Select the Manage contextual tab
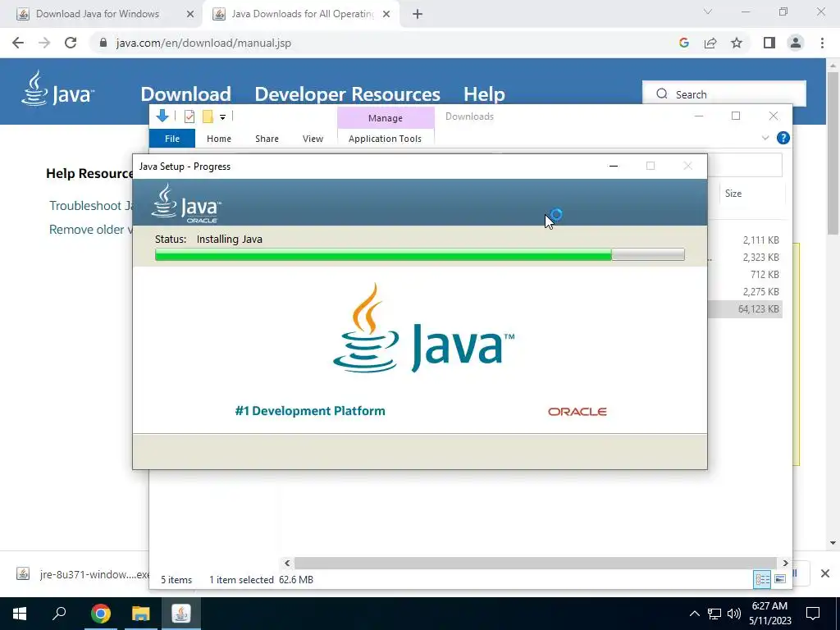Screen dimensions: 840x630 [x=386, y=118]
